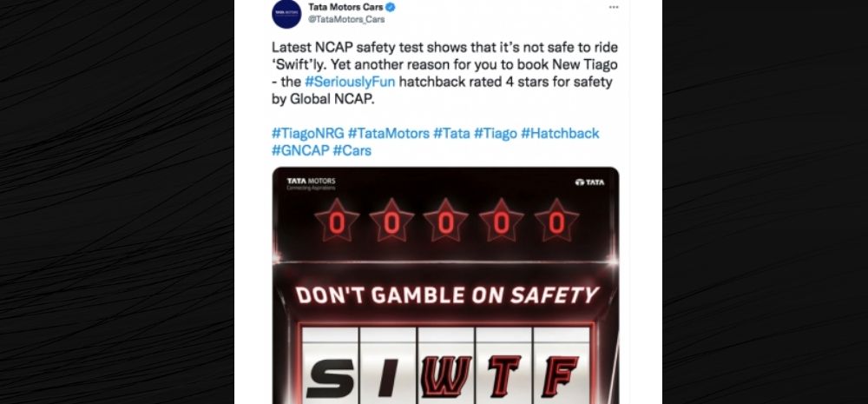Click the #TataMotors hashtag
This screenshot has height=404, width=868.
click(x=388, y=133)
